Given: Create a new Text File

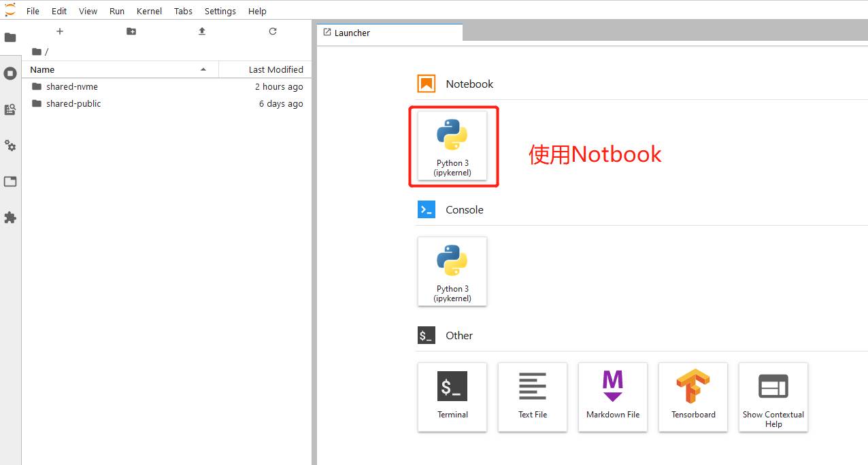Looking at the screenshot, I should point(533,397).
